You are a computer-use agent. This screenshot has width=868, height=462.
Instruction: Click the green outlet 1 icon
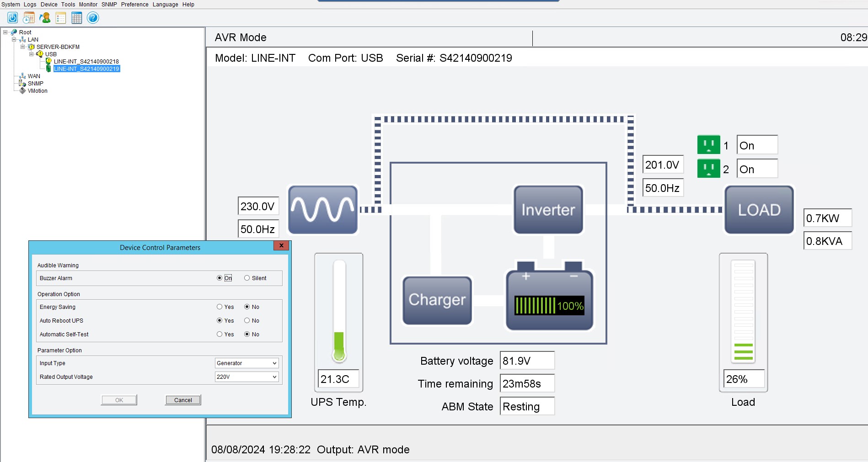(x=708, y=145)
